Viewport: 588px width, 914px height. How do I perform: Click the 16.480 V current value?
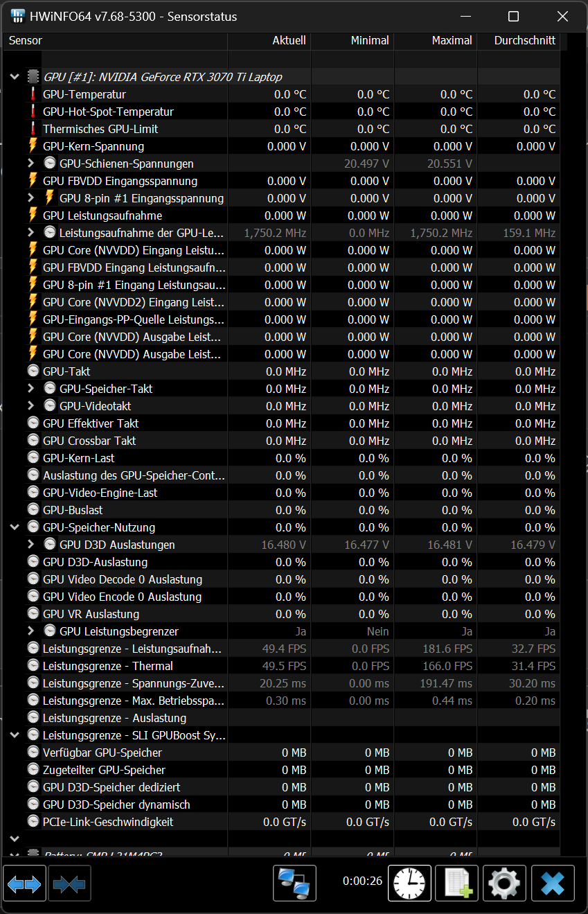coord(283,545)
